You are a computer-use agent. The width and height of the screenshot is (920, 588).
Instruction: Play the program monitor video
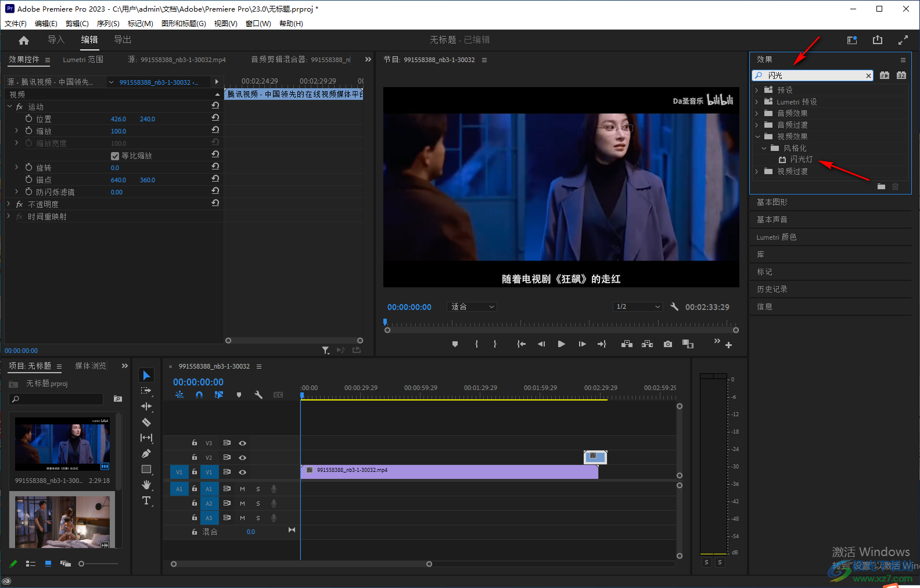tap(561, 344)
